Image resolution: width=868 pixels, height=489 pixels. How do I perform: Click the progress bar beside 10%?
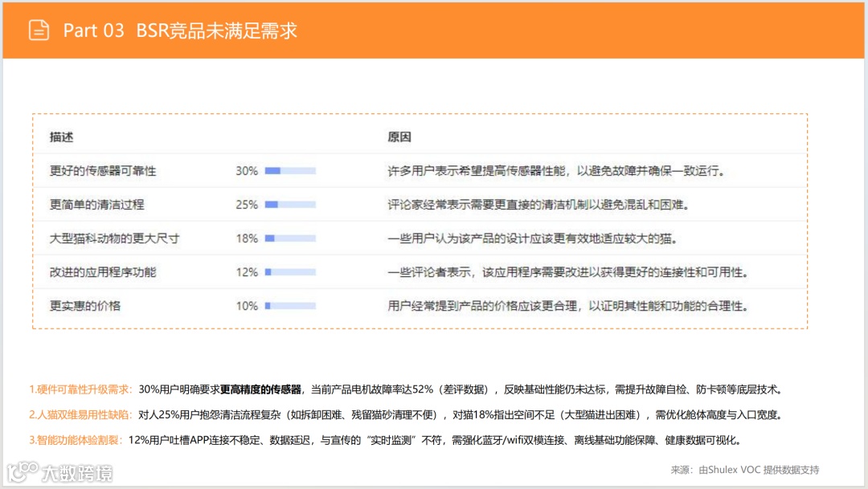tap(291, 306)
